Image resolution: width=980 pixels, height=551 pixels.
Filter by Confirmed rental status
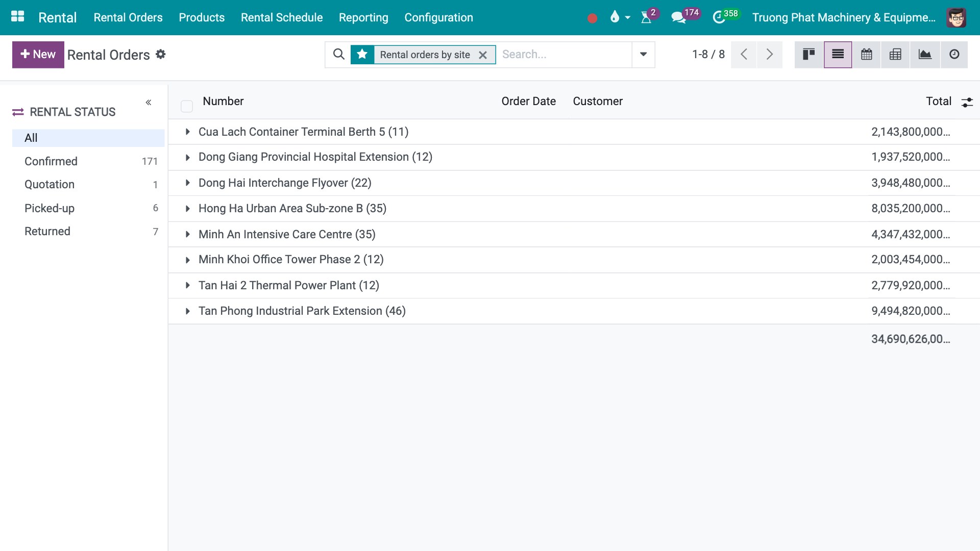(88, 161)
